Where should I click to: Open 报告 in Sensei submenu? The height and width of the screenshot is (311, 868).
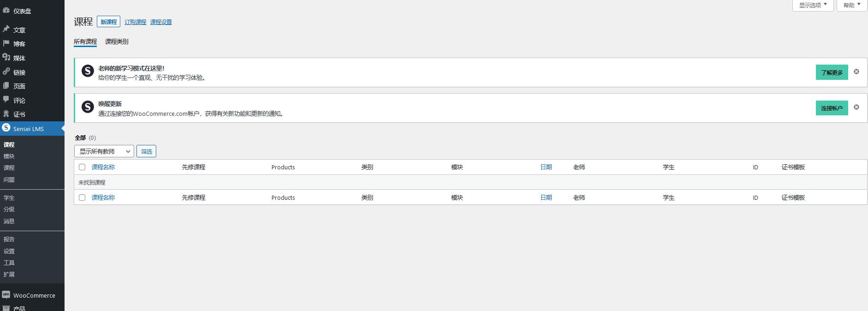9,239
